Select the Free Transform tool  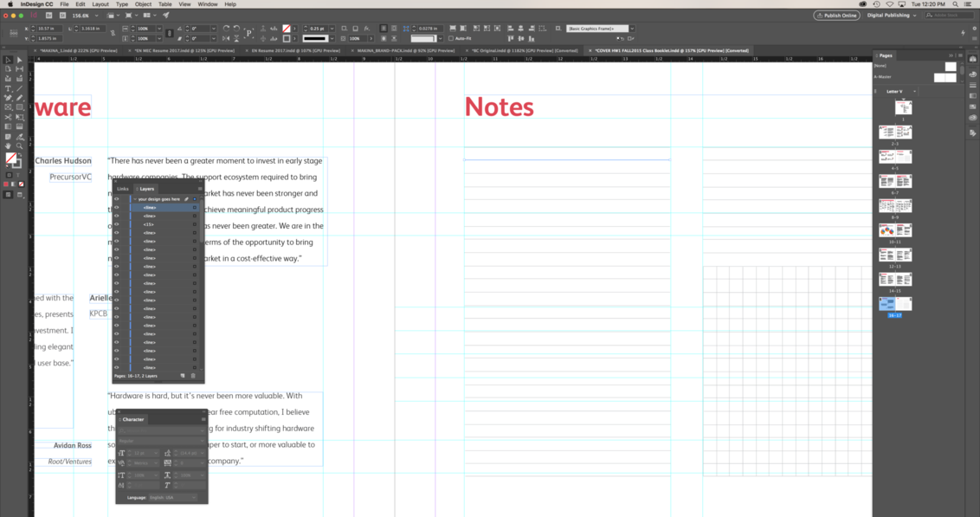click(19, 117)
